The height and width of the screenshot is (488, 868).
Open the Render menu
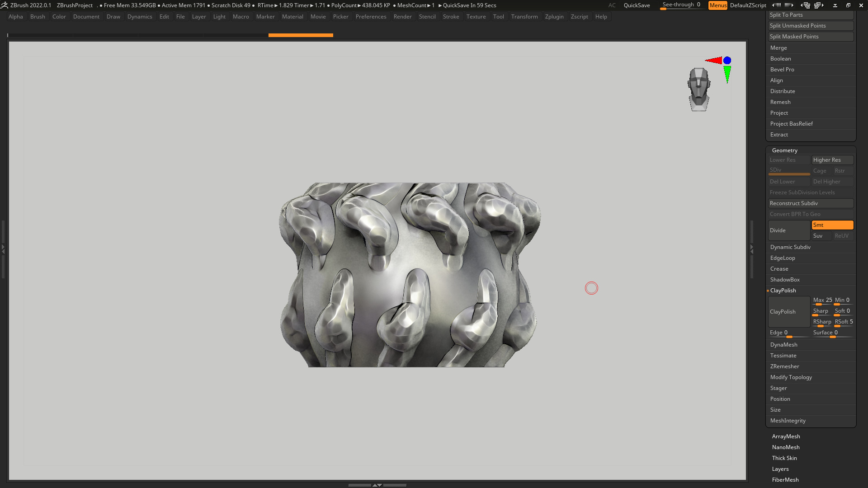pos(402,17)
